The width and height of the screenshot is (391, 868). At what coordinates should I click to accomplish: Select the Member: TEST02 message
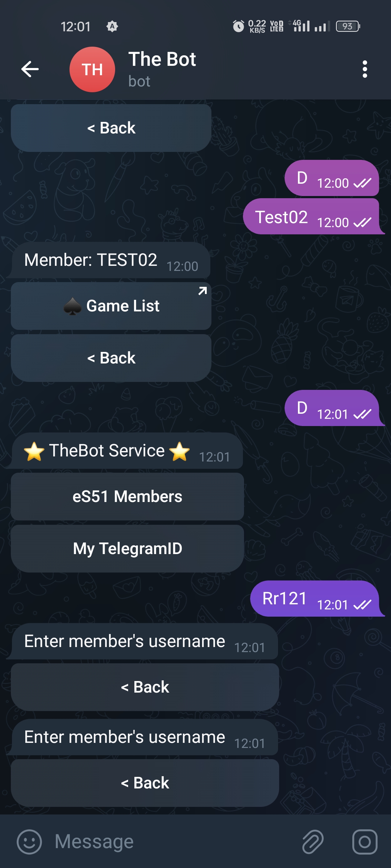(111, 260)
